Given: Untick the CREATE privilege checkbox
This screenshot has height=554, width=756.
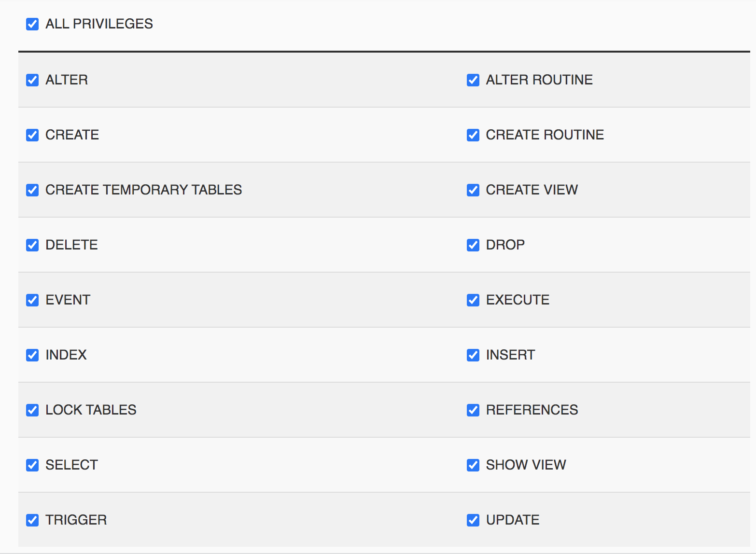Looking at the screenshot, I should (32, 135).
